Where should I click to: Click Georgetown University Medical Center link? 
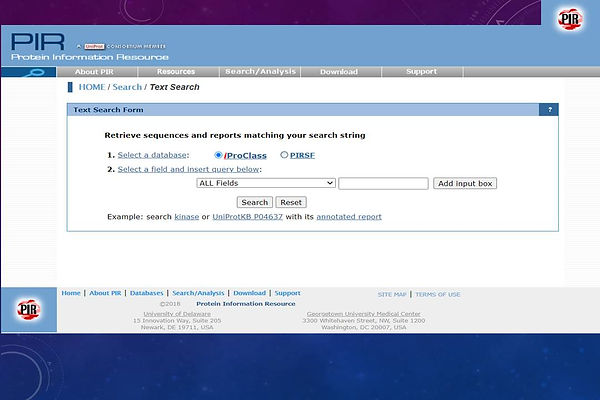tap(364, 314)
